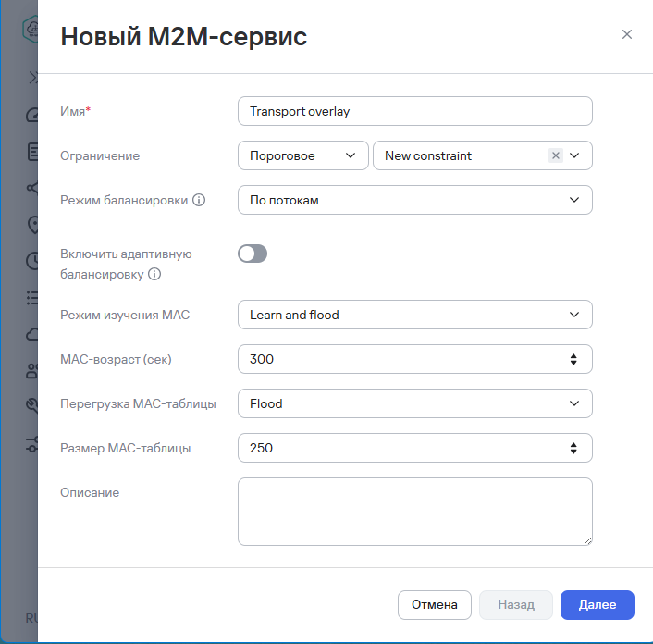This screenshot has width=653, height=644.
Task: Click the wrench tools sidebar icon
Action: coord(32,405)
